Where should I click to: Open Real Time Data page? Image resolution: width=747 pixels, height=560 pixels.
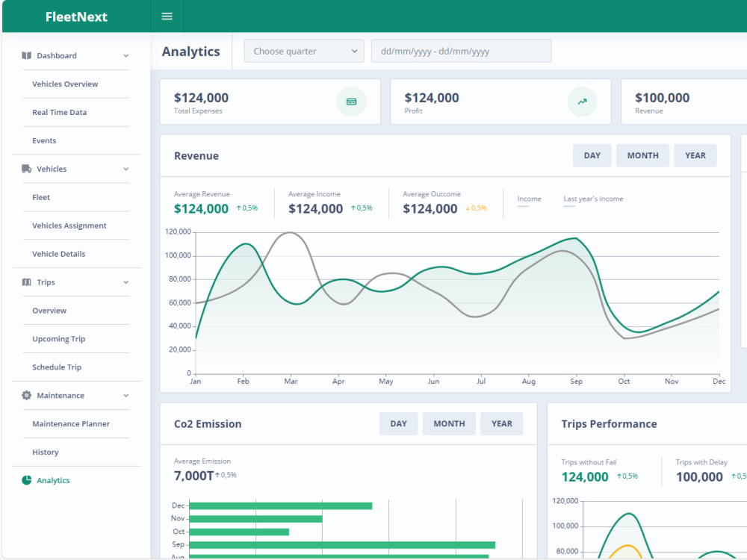[60, 113]
